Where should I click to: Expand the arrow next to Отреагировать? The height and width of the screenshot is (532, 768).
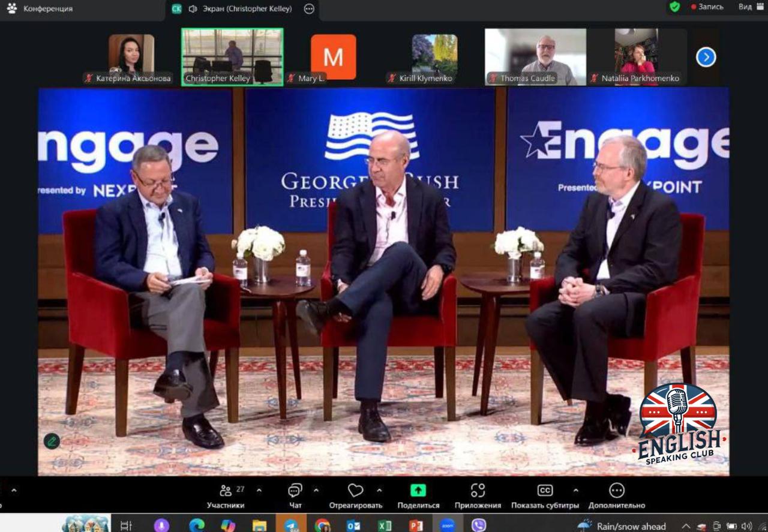coord(379,490)
